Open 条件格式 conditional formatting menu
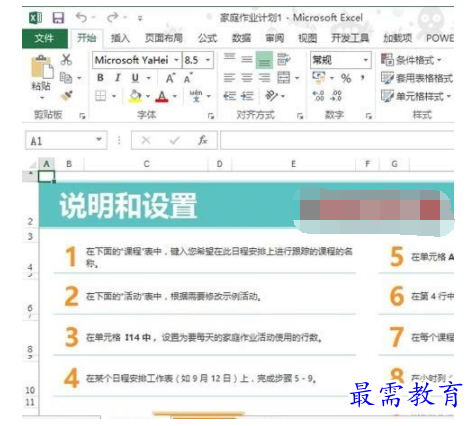 [411, 60]
